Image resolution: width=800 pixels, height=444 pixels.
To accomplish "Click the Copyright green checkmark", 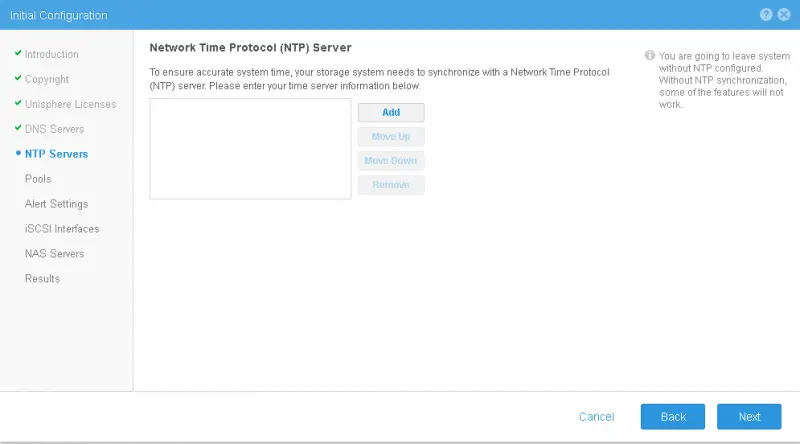I will tap(18, 78).
